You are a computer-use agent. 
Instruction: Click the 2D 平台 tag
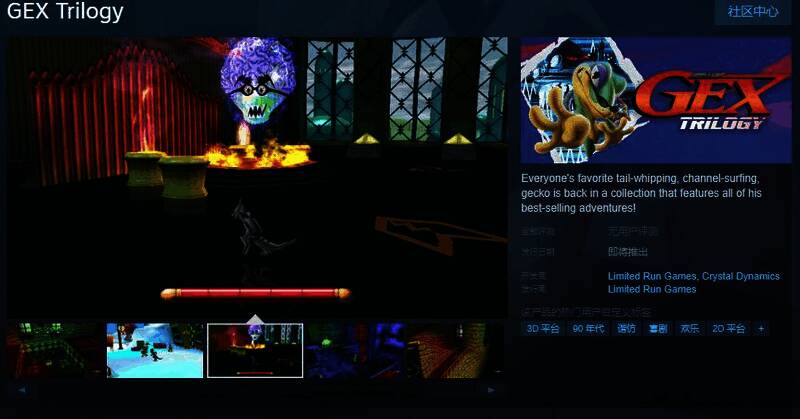click(x=728, y=328)
